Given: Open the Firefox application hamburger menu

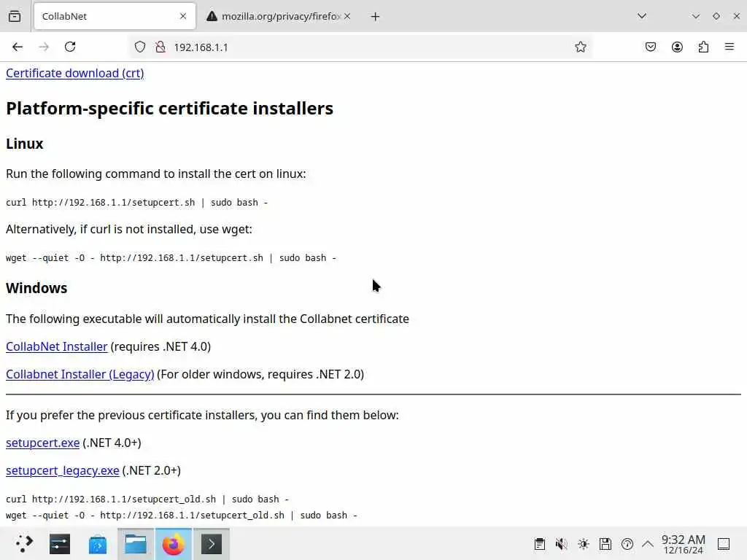Looking at the screenshot, I should (x=729, y=47).
